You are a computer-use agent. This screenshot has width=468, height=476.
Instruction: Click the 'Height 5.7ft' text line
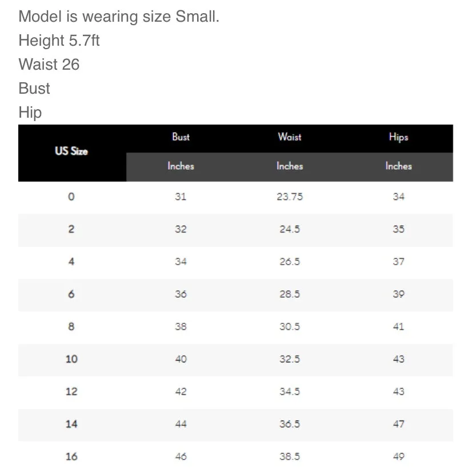(59, 41)
